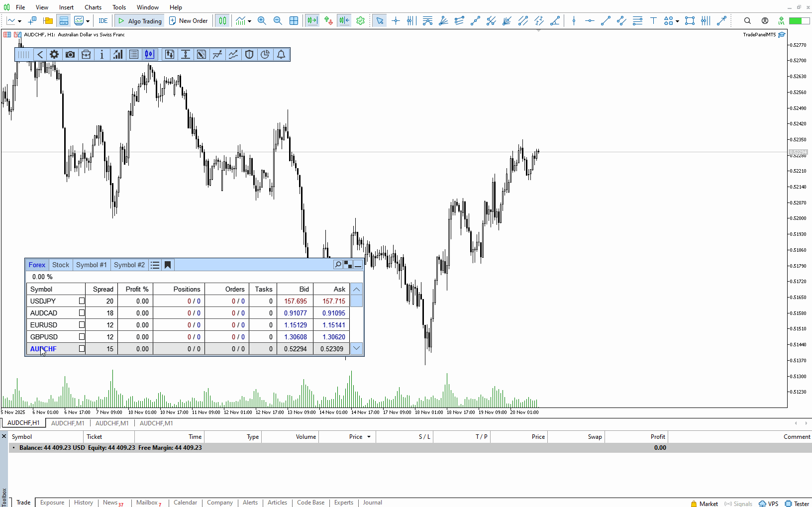This screenshot has width=812, height=507.
Task: Switch to the Symbol #1 tab
Action: 92,265
